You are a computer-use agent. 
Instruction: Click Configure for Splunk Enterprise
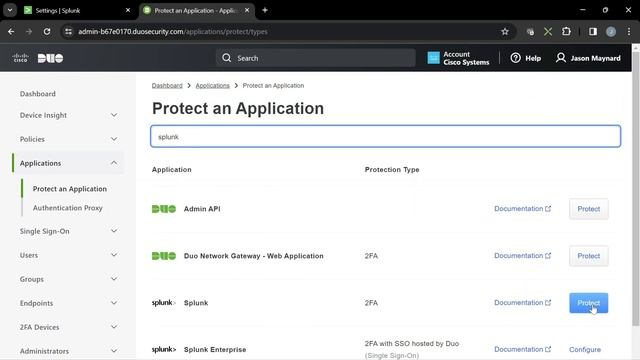pos(585,349)
